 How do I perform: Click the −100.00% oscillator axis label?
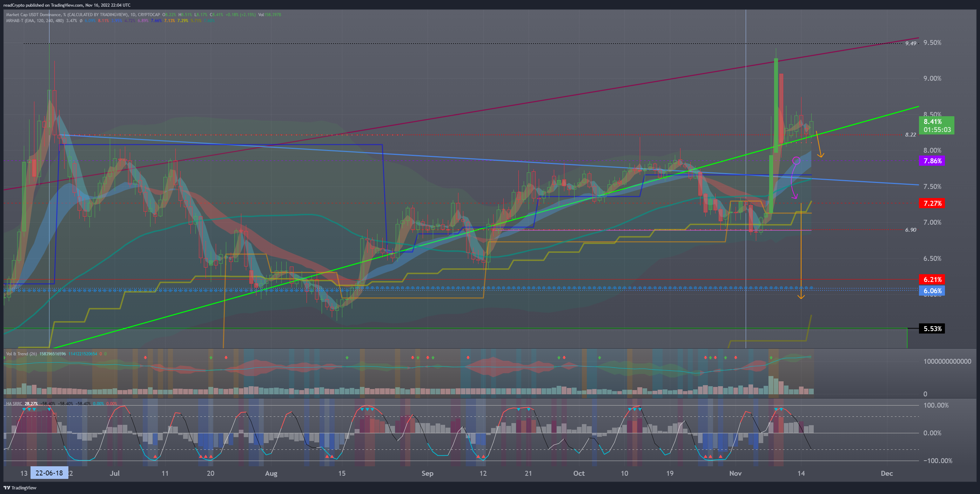[938, 461]
